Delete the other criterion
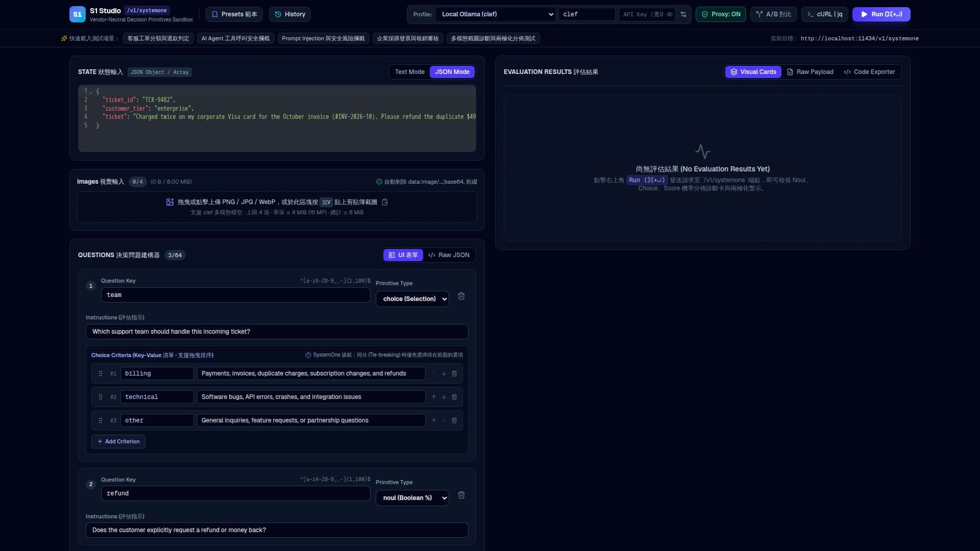Image resolution: width=980 pixels, height=551 pixels. (454, 420)
